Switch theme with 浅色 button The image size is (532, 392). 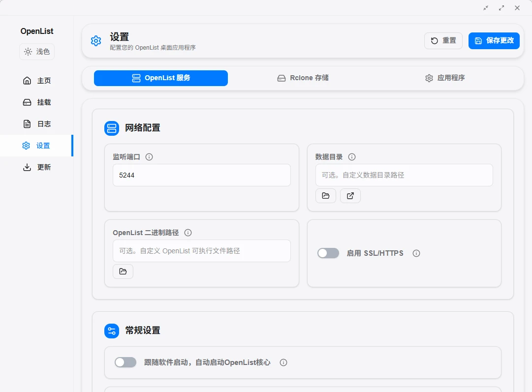pyautogui.click(x=37, y=52)
